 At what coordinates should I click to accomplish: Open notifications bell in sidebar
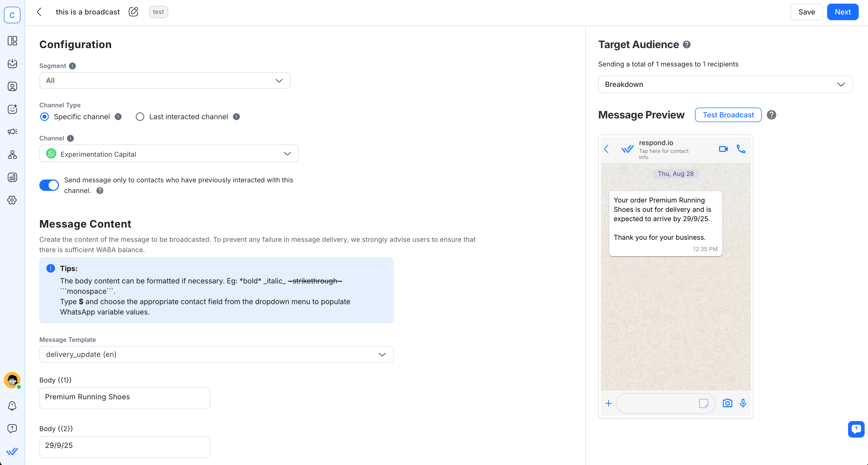coord(12,406)
